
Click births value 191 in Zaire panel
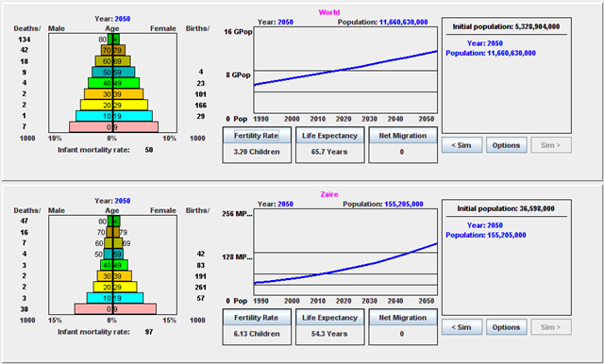pyautogui.click(x=201, y=276)
